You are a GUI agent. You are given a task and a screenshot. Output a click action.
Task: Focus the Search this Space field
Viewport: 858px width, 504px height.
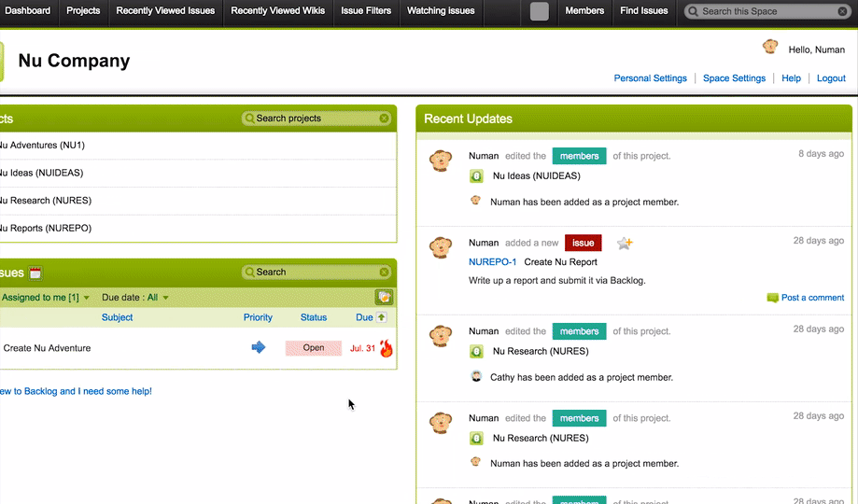pos(767,11)
